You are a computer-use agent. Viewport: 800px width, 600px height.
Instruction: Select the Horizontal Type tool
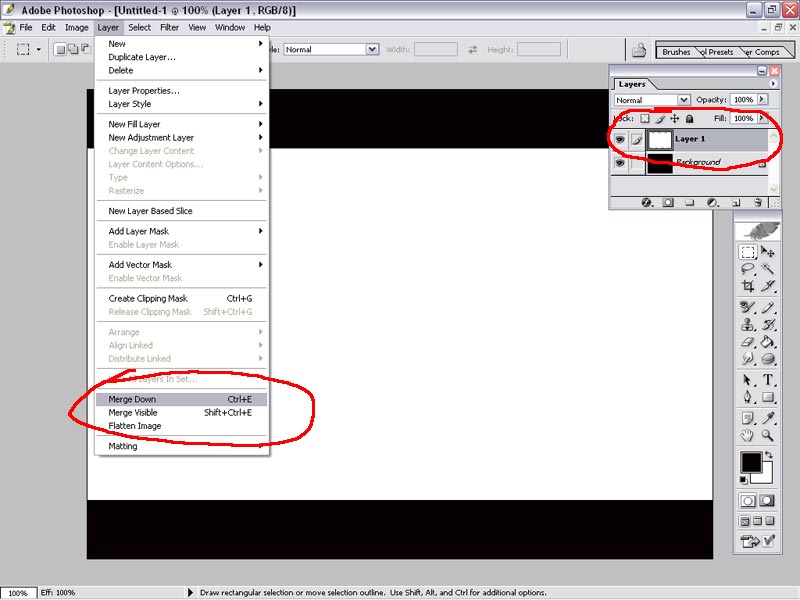point(769,380)
